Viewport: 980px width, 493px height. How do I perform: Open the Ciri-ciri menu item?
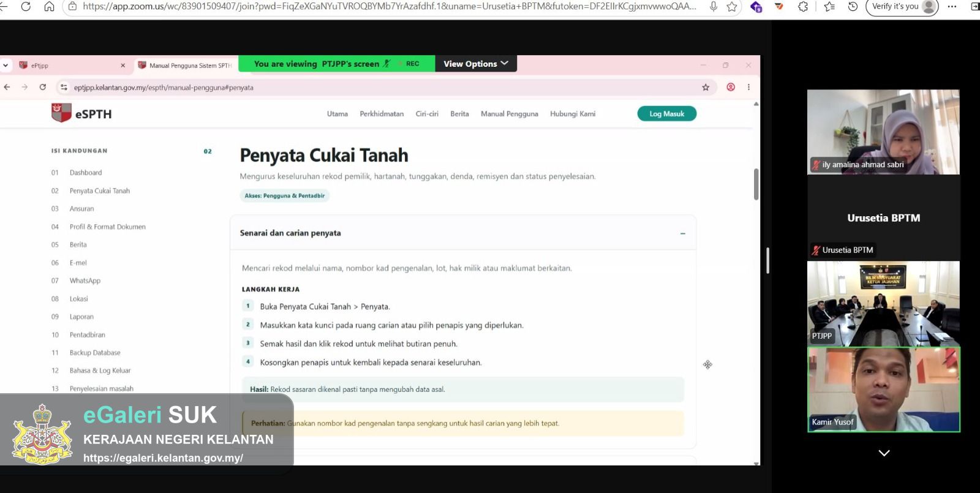(427, 114)
